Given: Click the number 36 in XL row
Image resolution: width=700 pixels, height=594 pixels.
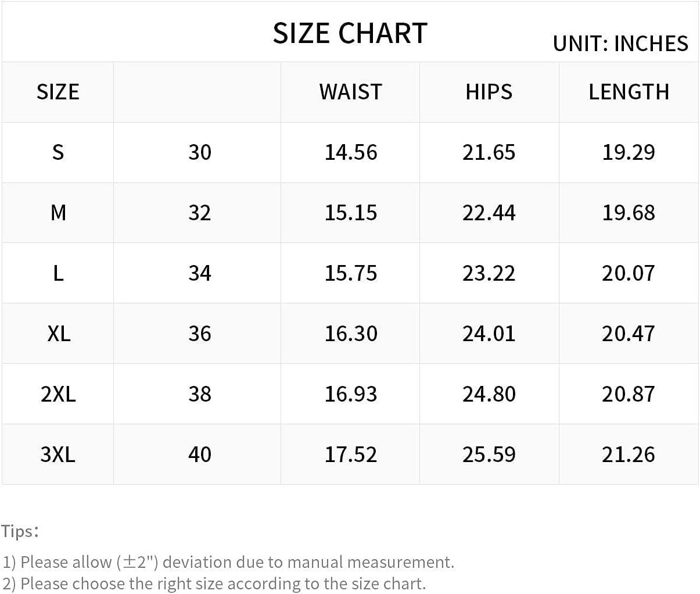Looking at the screenshot, I should [x=200, y=334].
